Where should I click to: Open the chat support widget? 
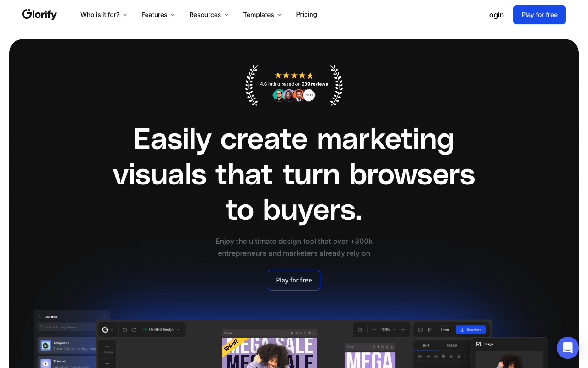567,348
